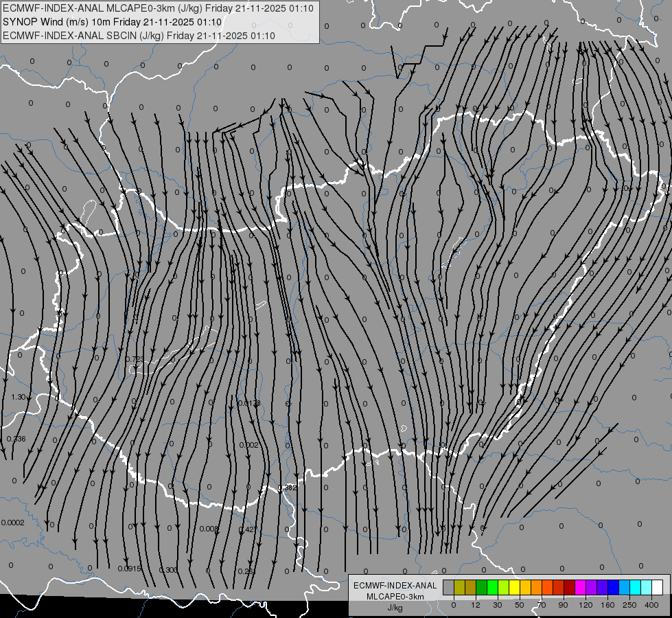Click legend tick label 50
This screenshot has height=618, width=672.
(x=520, y=605)
